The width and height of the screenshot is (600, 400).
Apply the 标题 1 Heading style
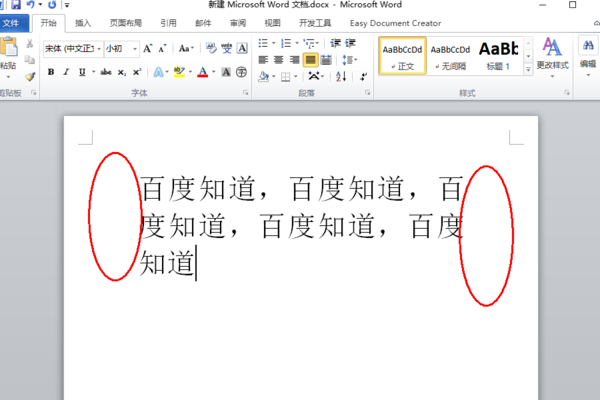click(498, 56)
